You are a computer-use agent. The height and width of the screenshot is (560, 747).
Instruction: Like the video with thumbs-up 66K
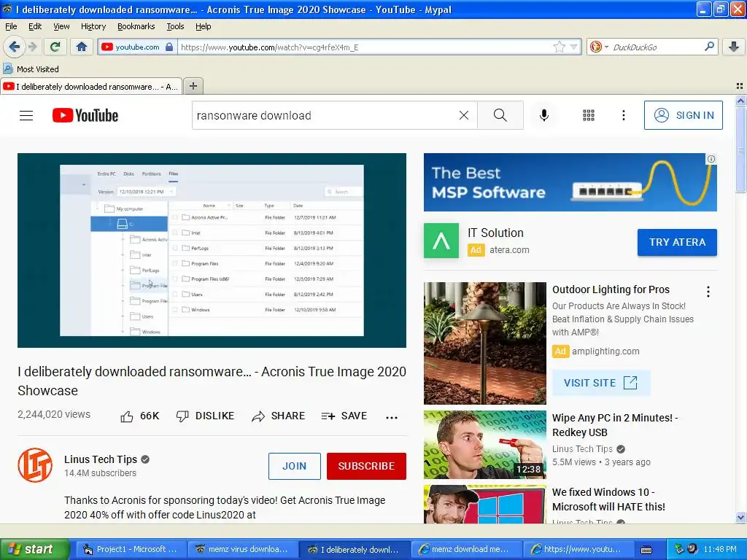[x=139, y=416]
